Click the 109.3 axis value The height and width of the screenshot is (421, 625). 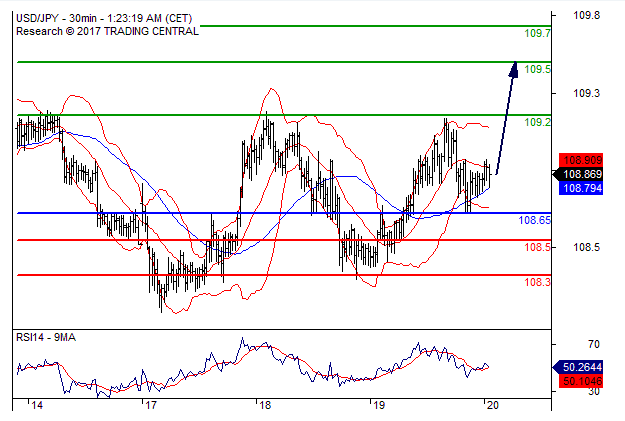(586, 93)
